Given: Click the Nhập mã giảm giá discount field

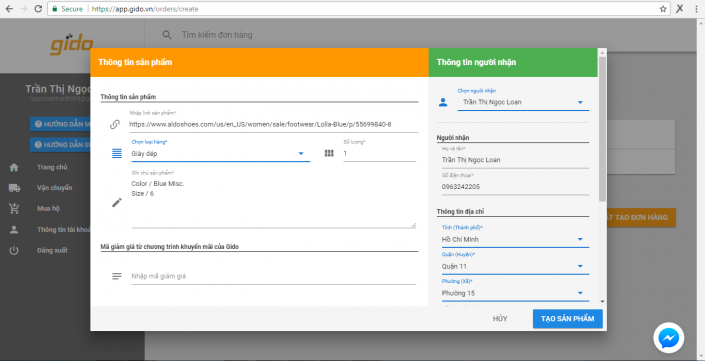Looking at the screenshot, I should [273, 276].
